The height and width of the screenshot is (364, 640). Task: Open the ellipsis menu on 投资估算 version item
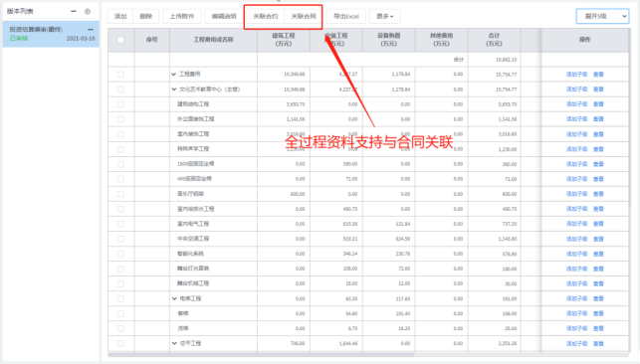[x=91, y=30]
